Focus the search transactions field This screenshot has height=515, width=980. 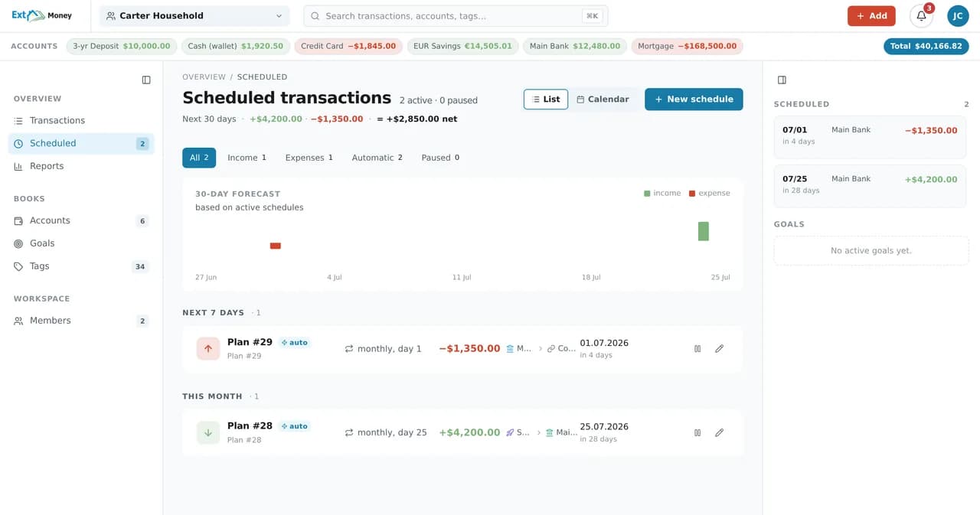coord(454,16)
